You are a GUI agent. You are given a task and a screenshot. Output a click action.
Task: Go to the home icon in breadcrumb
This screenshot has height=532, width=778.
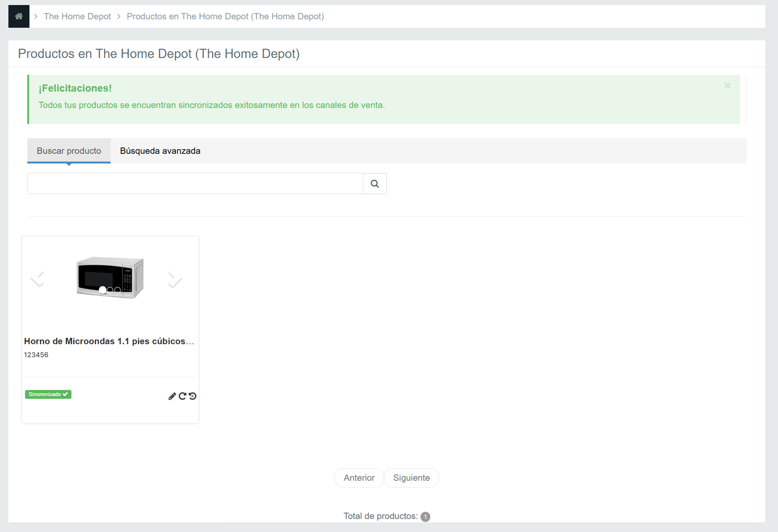point(19,16)
